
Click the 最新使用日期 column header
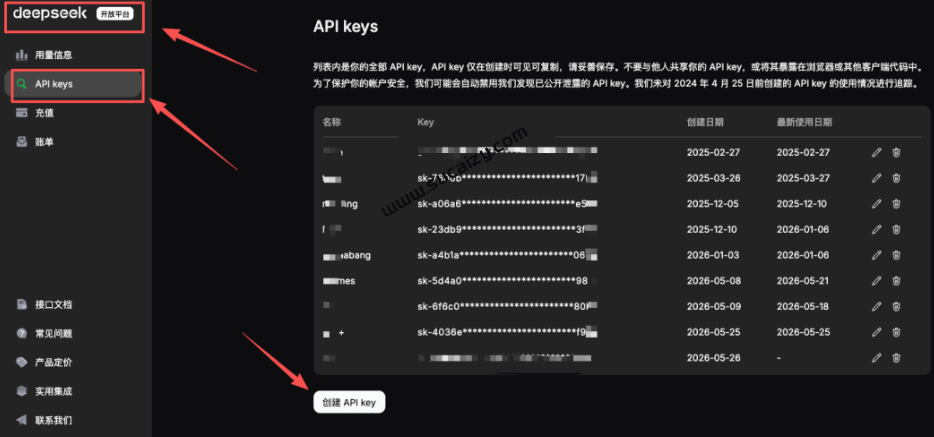coord(805,122)
